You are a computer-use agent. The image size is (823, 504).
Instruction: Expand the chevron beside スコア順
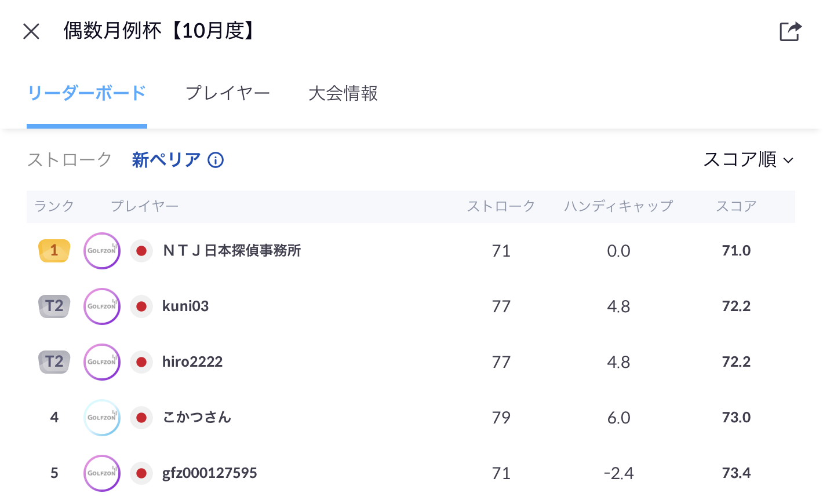[x=788, y=160]
